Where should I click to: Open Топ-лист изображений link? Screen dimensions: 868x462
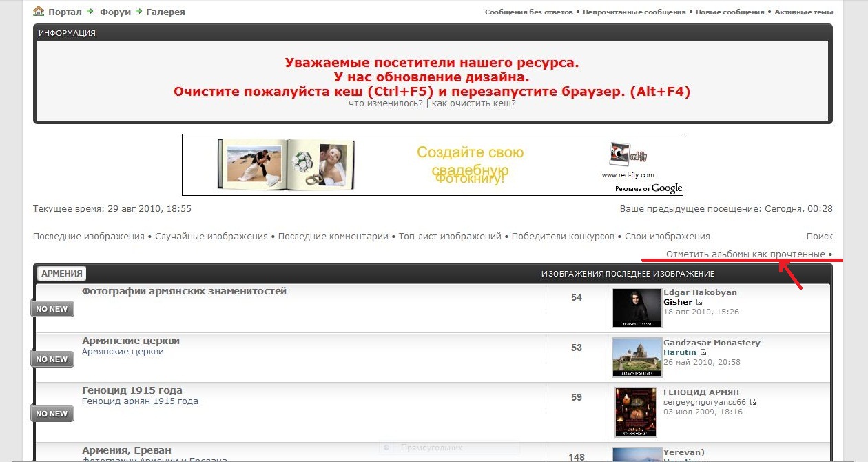450,236
